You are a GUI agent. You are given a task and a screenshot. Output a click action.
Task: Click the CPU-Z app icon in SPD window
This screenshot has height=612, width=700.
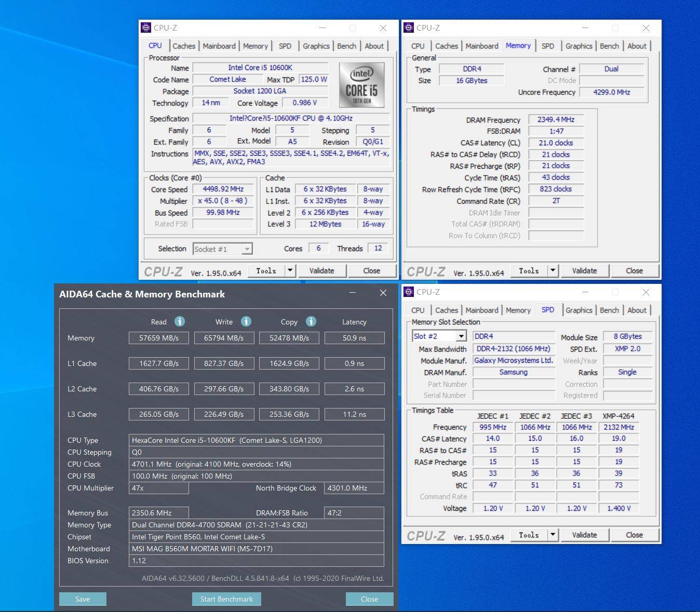[409, 292]
